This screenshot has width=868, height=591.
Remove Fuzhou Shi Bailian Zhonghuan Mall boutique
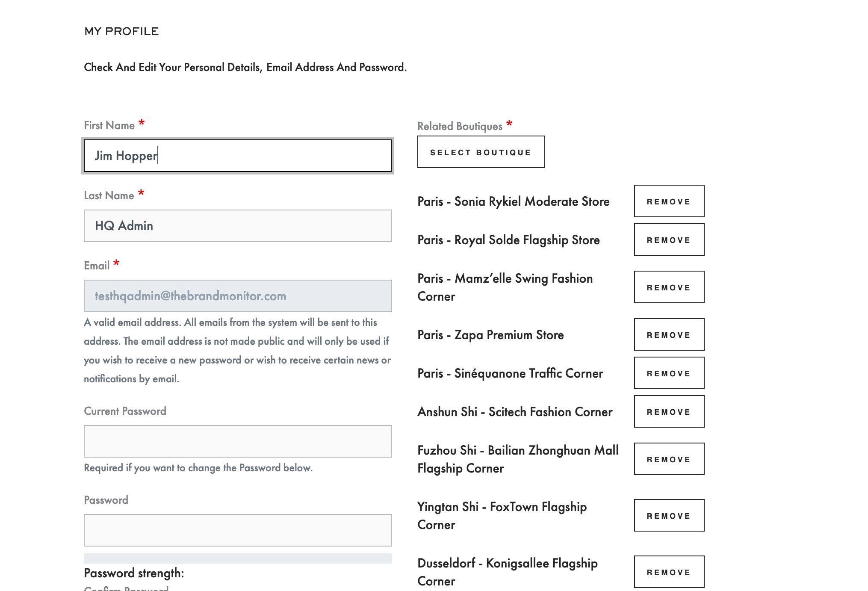click(x=669, y=459)
